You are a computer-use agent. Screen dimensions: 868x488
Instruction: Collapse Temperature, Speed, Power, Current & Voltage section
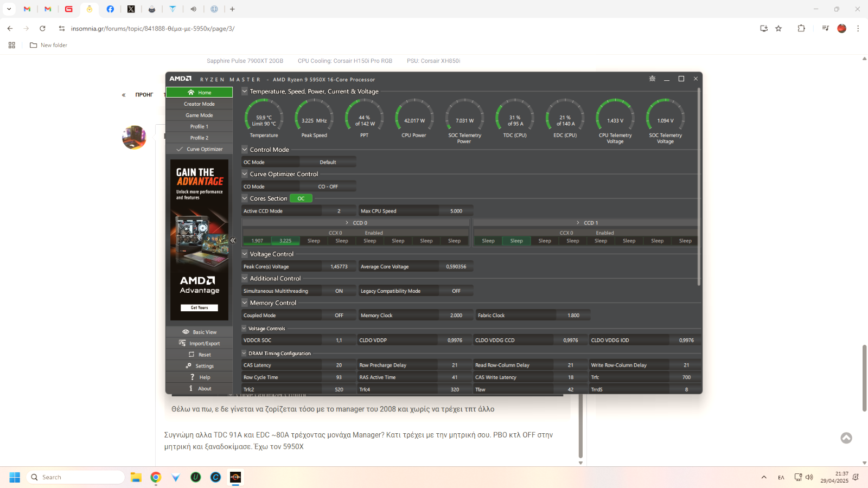[245, 91]
